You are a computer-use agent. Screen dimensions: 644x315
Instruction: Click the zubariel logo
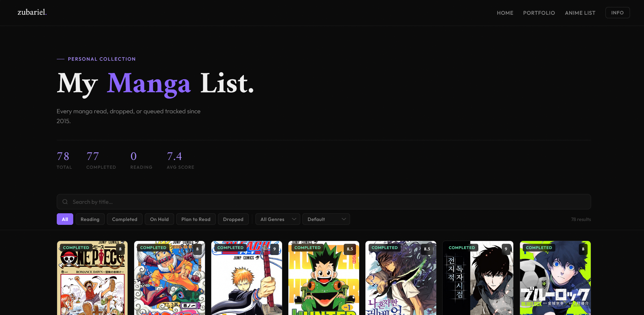32,12
